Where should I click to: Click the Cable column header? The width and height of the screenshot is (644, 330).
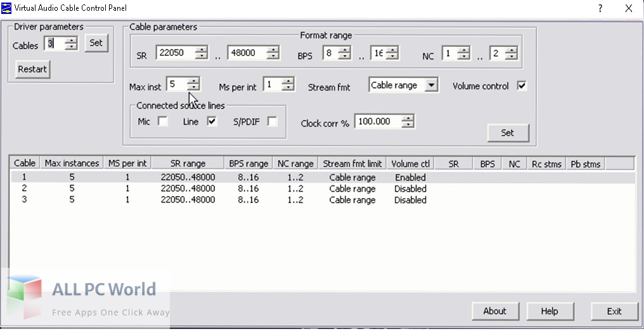coord(25,164)
